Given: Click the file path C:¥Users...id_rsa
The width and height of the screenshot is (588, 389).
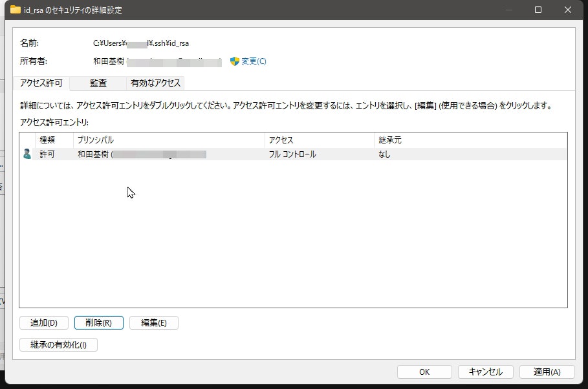Looking at the screenshot, I should pyautogui.click(x=141, y=43).
